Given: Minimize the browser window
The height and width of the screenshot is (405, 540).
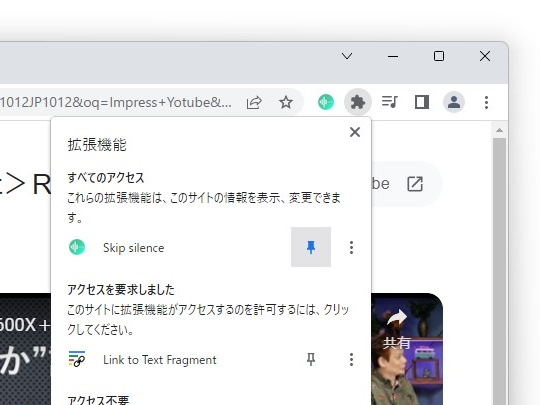Looking at the screenshot, I should click(x=393, y=56).
